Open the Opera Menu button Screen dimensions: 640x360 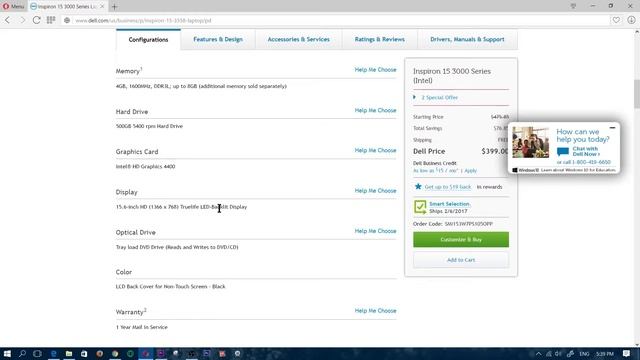[13, 6]
